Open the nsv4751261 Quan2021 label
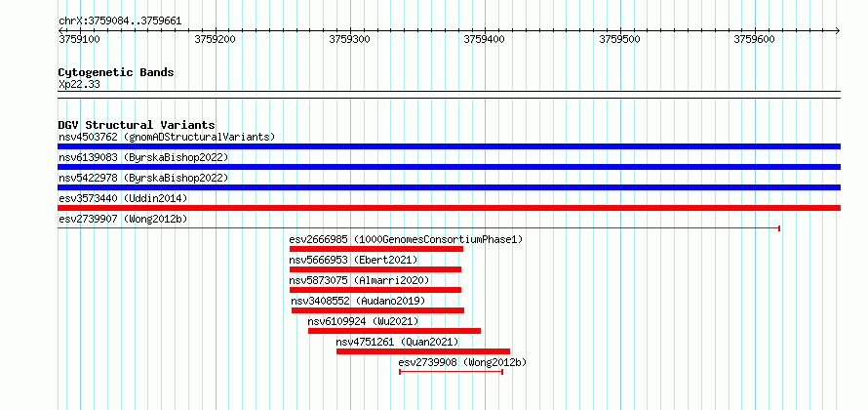 pos(398,342)
